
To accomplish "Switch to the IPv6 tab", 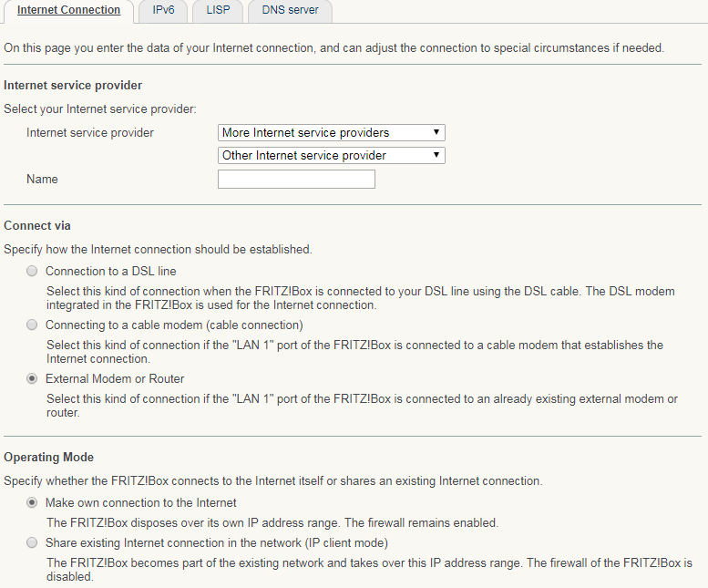I will (x=164, y=11).
